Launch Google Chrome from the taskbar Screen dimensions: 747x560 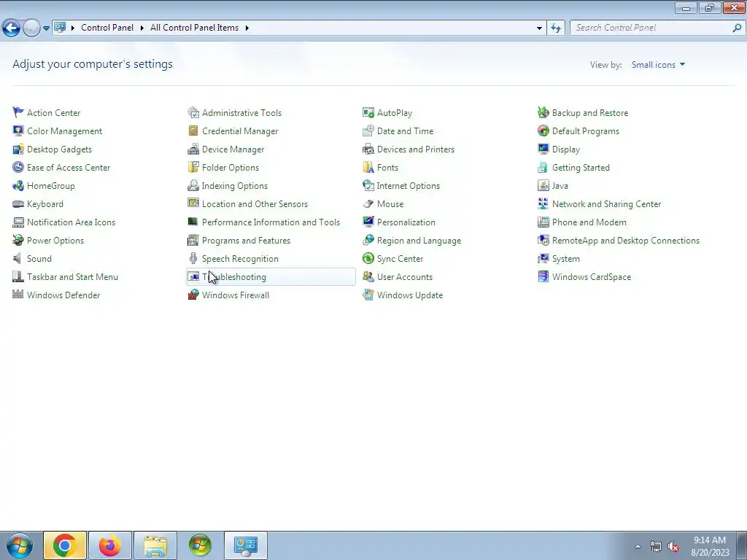[x=65, y=545]
